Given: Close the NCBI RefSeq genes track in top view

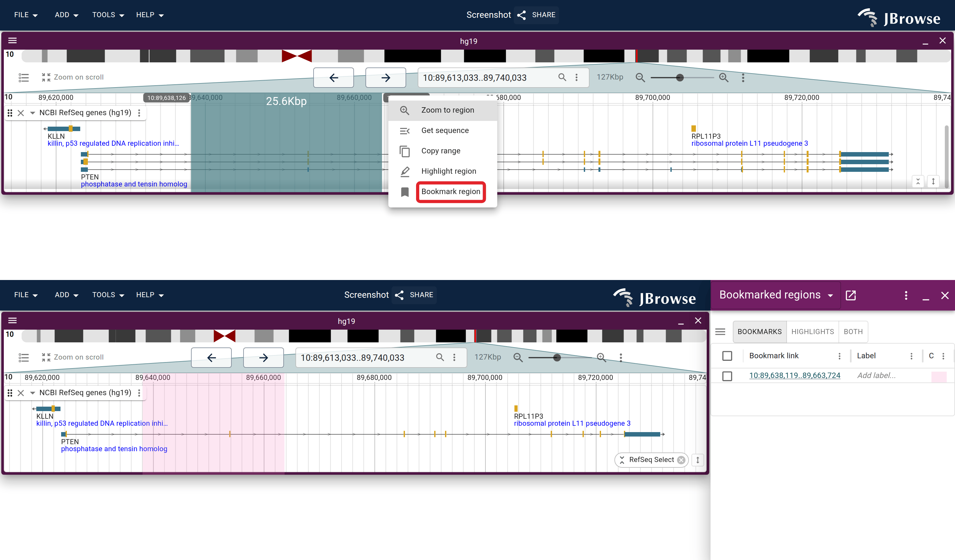Looking at the screenshot, I should pos(21,113).
